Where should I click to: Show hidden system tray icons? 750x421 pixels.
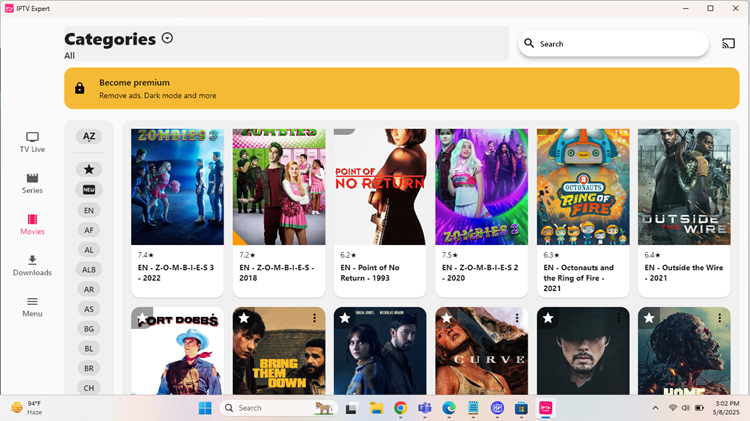pos(655,408)
